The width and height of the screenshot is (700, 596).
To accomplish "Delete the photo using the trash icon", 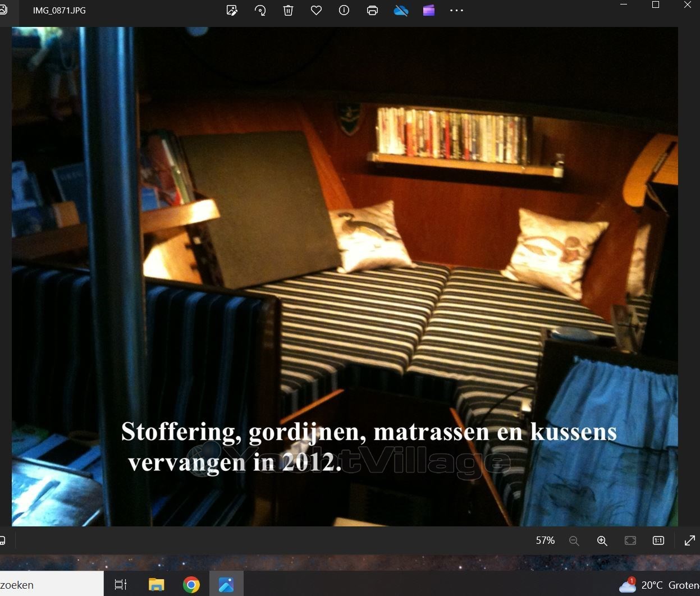I will [288, 10].
